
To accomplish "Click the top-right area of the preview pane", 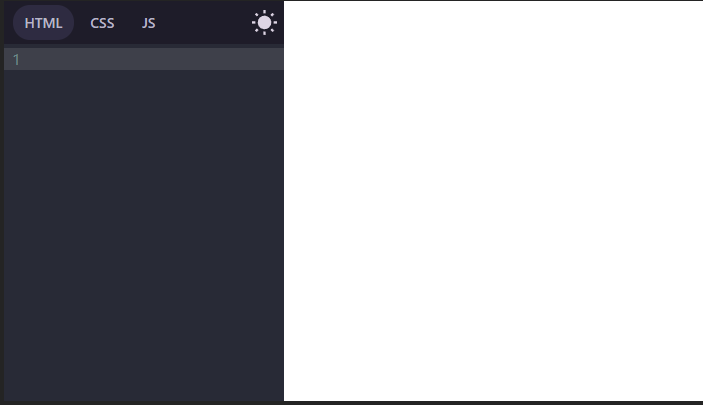I will point(650,36).
